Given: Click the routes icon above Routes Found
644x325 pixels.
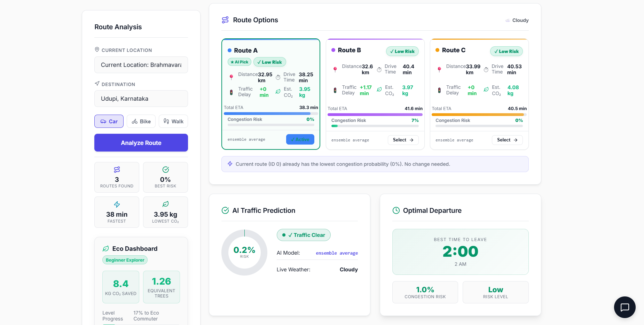Looking at the screenshot, I should (x=117, y=170).
